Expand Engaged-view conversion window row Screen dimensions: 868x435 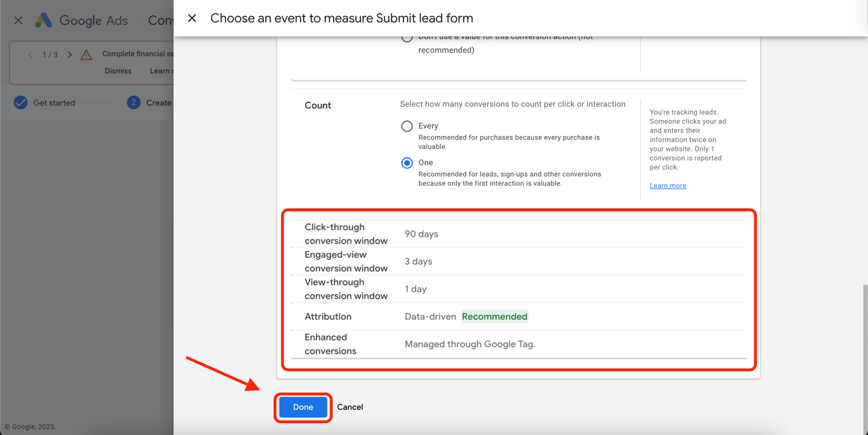click(518, 261)
